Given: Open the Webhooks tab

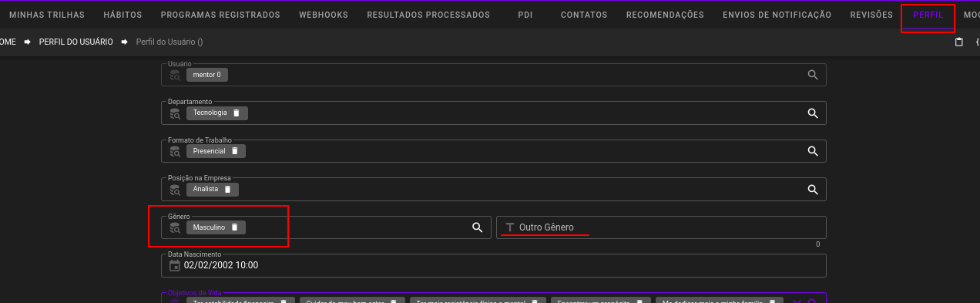Looking at the screenshot, I should (324, 15).
